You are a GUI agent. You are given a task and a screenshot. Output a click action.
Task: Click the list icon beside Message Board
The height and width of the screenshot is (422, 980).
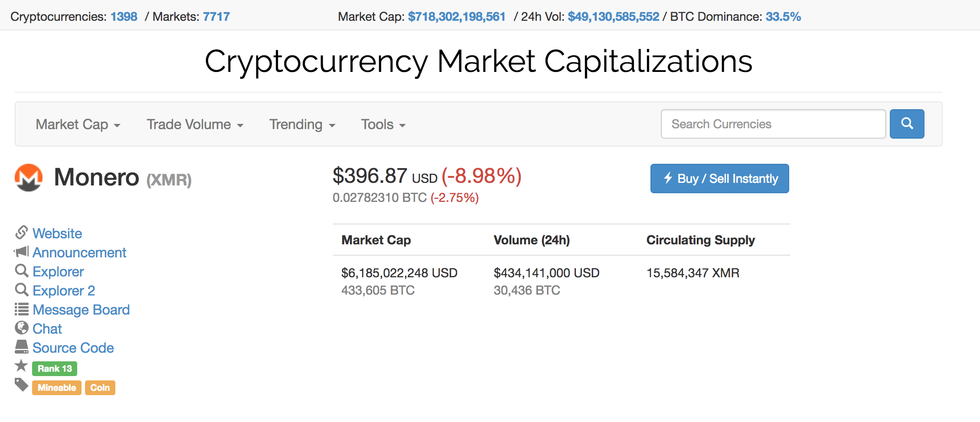tap(22, 309)
